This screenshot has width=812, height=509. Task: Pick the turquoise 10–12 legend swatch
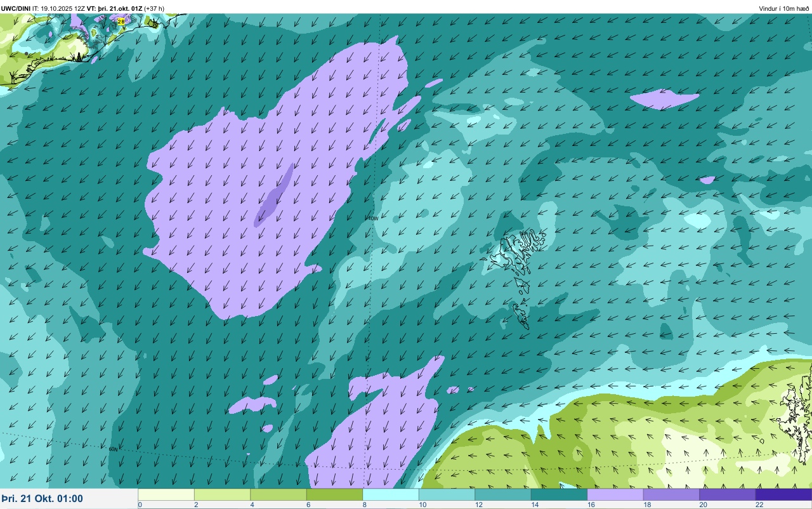[447, 494]
